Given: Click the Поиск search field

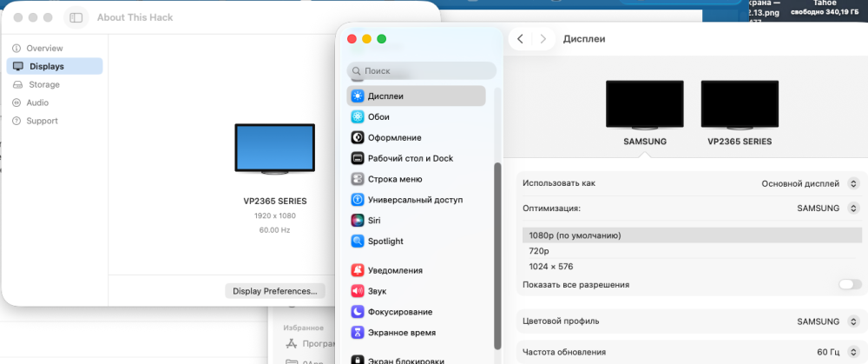Looking at the screenshot, I should [421, 71].
